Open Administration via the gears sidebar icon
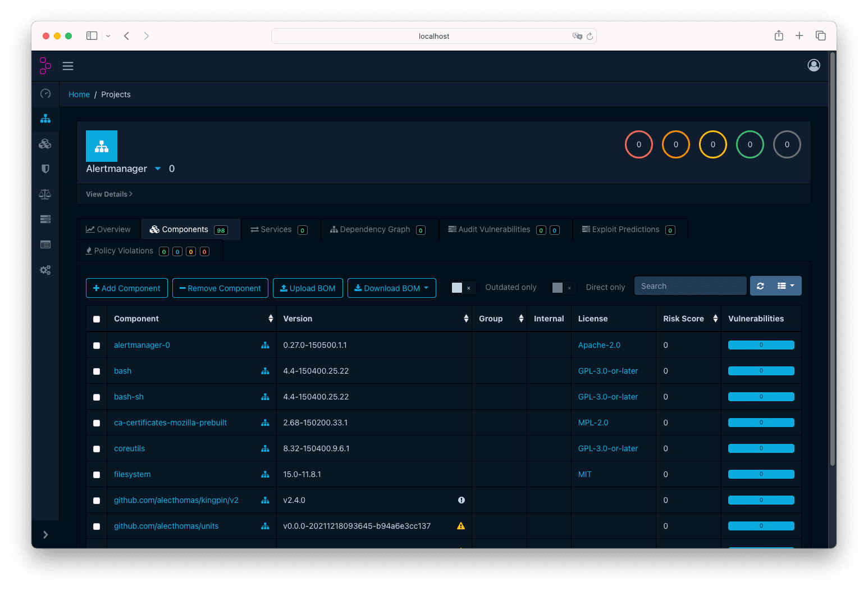868x590 pixels. click(x=45, y=270)
